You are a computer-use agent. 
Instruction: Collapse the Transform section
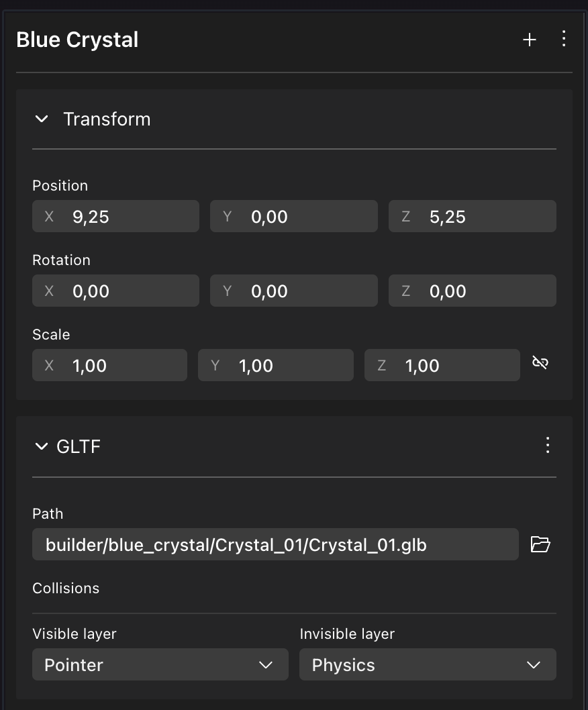[x=42, y=119]
